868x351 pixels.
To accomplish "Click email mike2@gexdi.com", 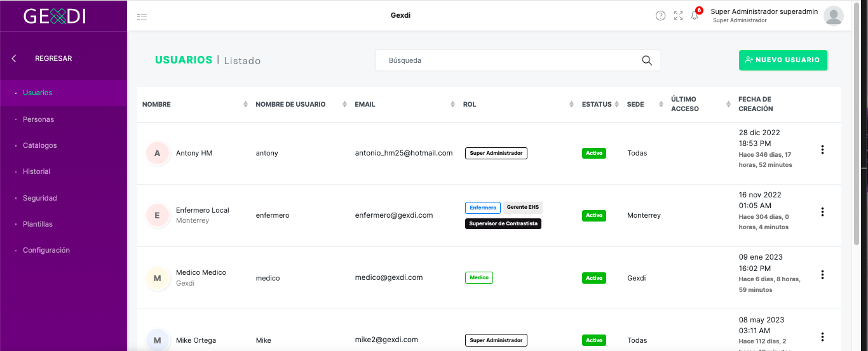I will pos(386,340).
